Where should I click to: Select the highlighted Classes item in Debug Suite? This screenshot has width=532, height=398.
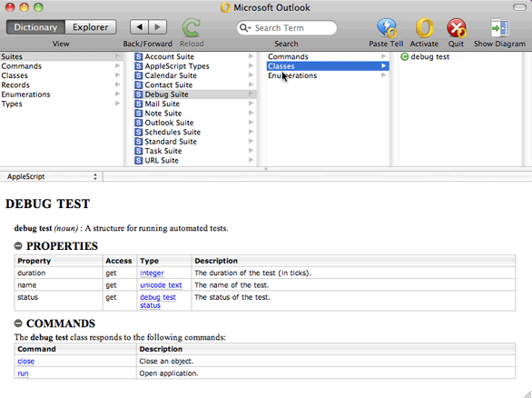[328, 66]
